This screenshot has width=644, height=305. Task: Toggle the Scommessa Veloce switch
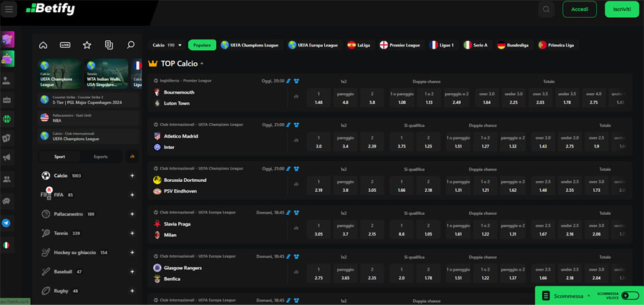point(630,296)
